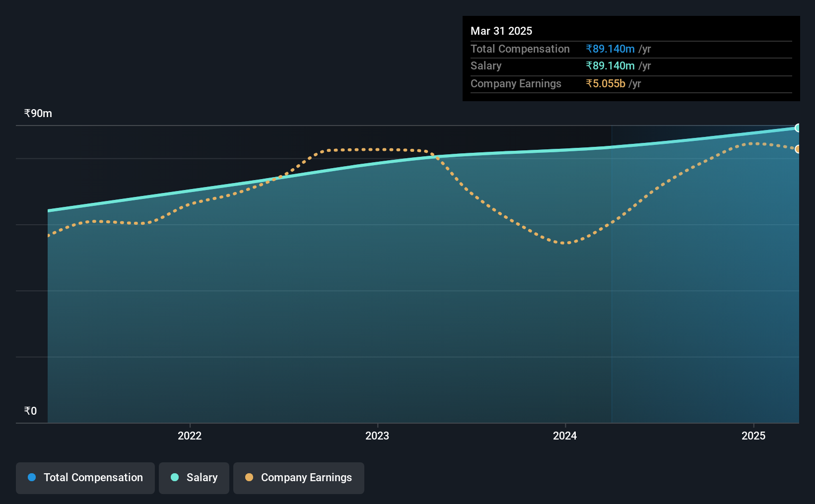Image resolution: width=815 pixels, height=504 pixels.
Task: Select the Company Earnings endpoint marker
Action: pyautogui.click(x=798, y=149)
